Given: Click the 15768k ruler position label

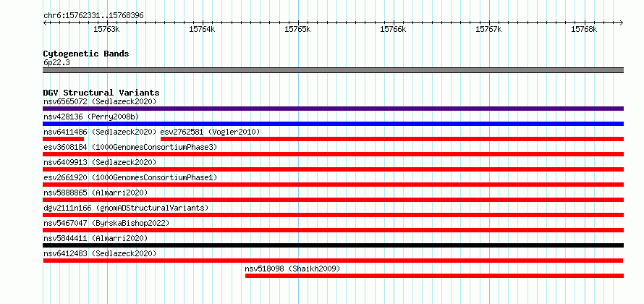Looking at the screenshot, I should [x=584, y=29].
